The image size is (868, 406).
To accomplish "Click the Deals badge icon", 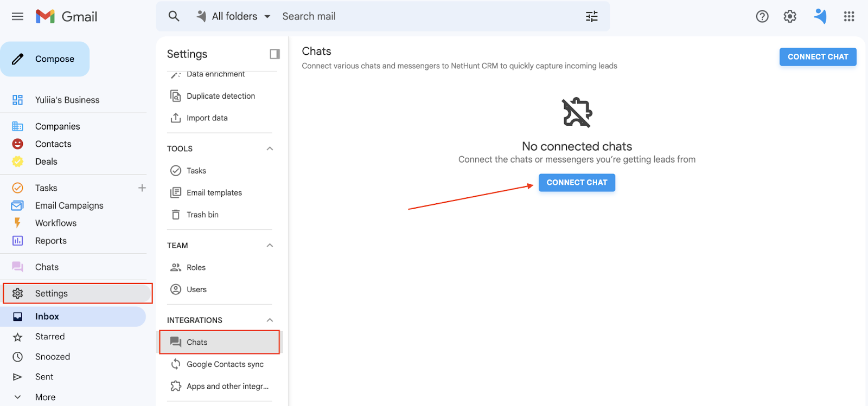I will 17,162.
